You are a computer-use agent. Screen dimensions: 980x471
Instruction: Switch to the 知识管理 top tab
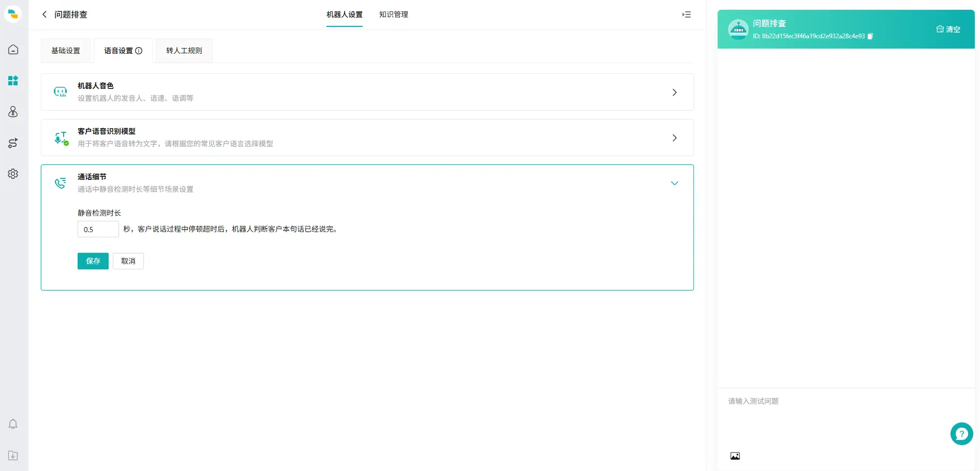point(394,14)
